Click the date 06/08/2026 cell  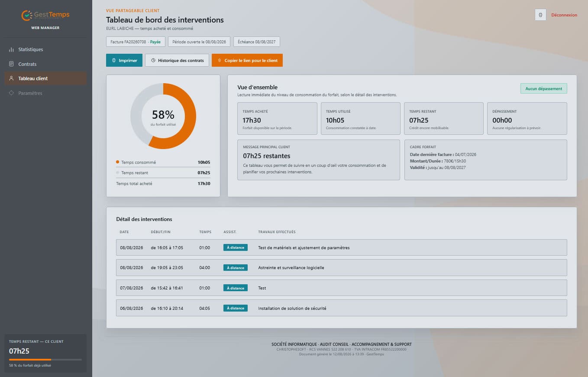point(132,309)
